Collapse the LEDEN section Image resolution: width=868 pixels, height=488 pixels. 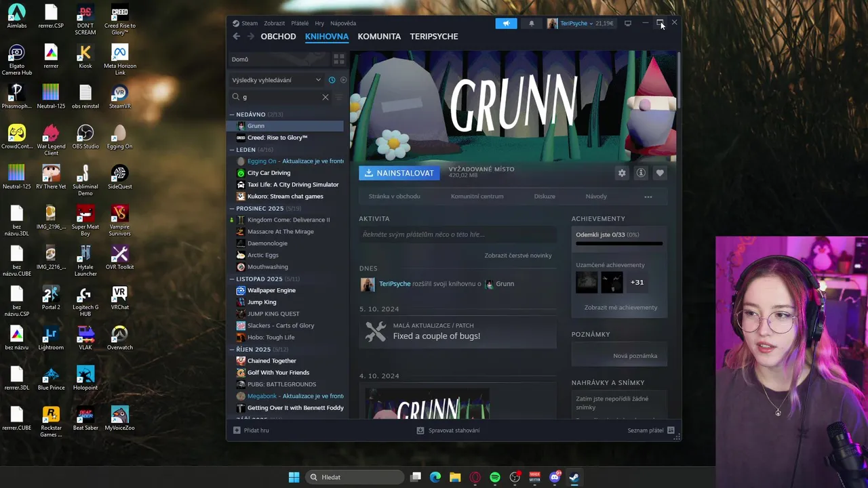pyautogui.click(x=232, y=150)
